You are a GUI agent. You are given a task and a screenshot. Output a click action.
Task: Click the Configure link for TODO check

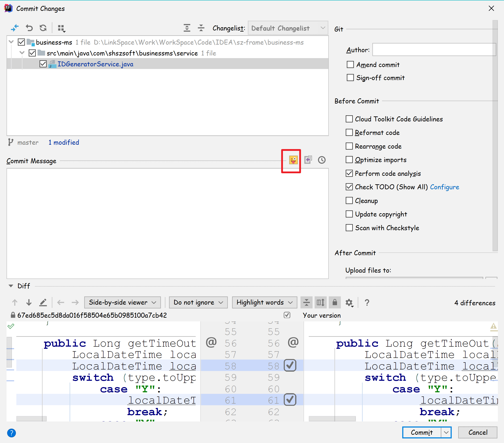pyautogui.click(x=444, y=187)
